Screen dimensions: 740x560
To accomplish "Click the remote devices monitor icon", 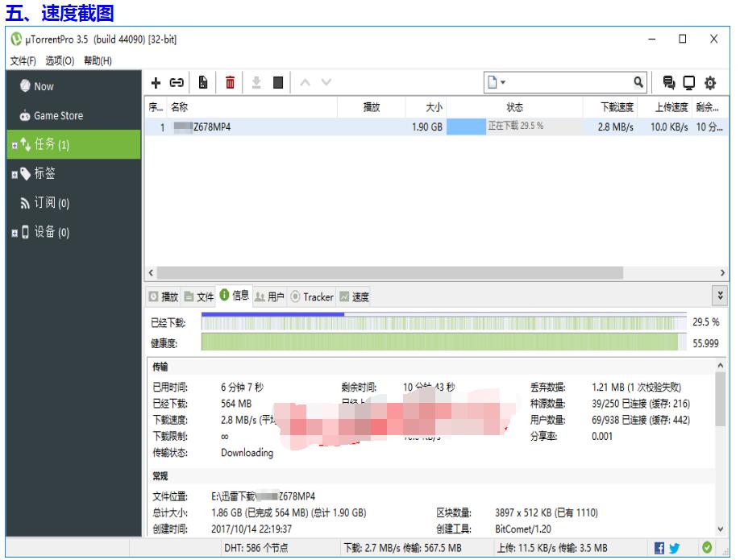I will tap(688, 81).
